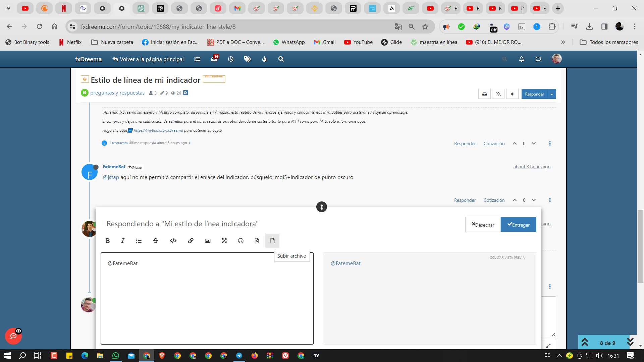
Task: Open the emoji picker
Action: (240, 241)
